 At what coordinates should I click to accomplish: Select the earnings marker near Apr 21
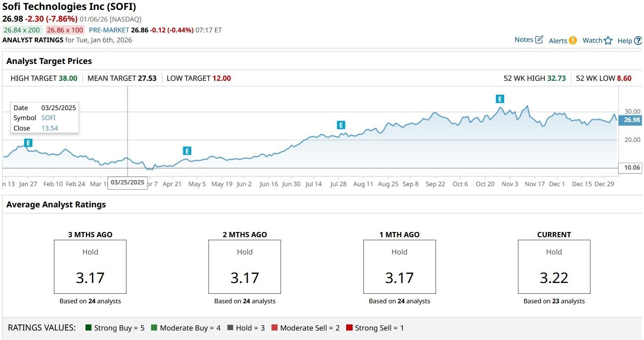(x=187, y=151)
